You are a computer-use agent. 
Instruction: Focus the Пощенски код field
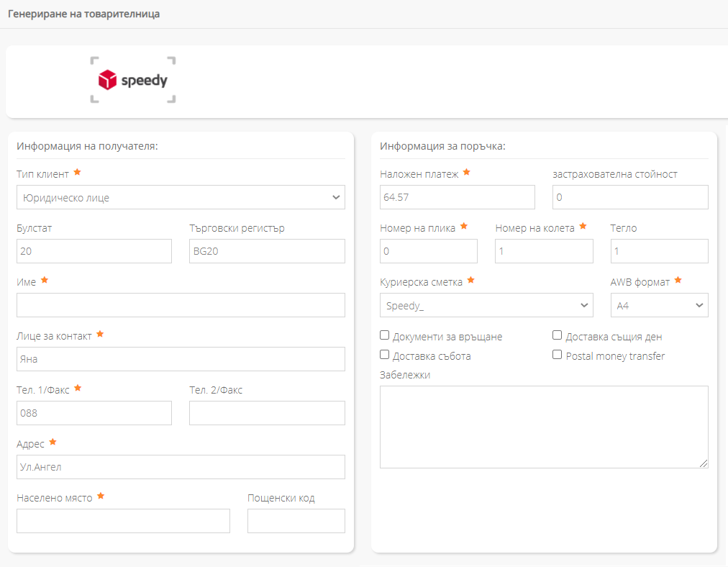click(x=296, y=521)
